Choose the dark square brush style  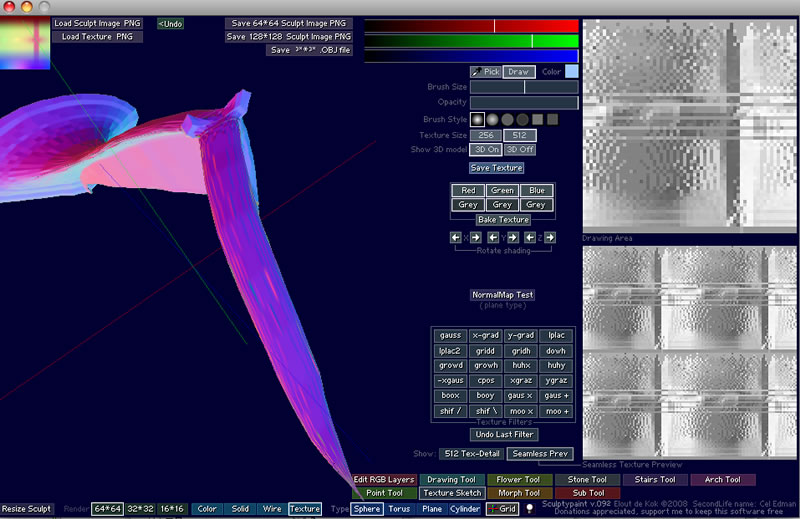pos(553,119)
